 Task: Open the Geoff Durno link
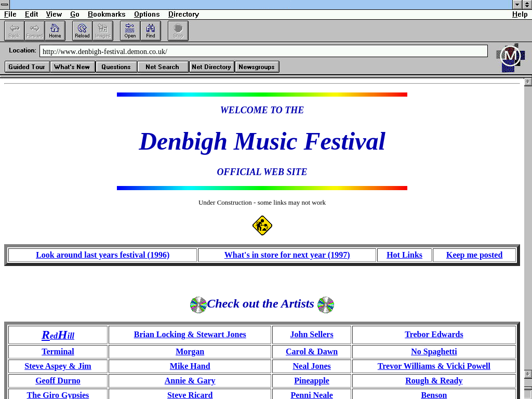[58, 381]
